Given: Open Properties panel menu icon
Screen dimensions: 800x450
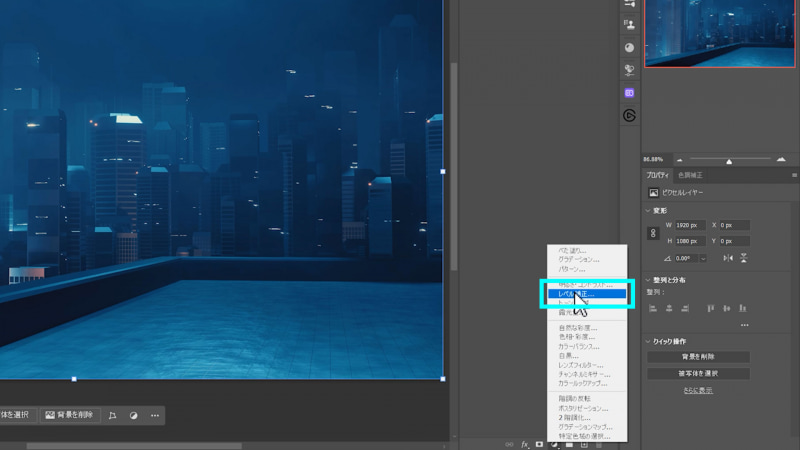Looking at the screenshot, I should tap(794, 175).
